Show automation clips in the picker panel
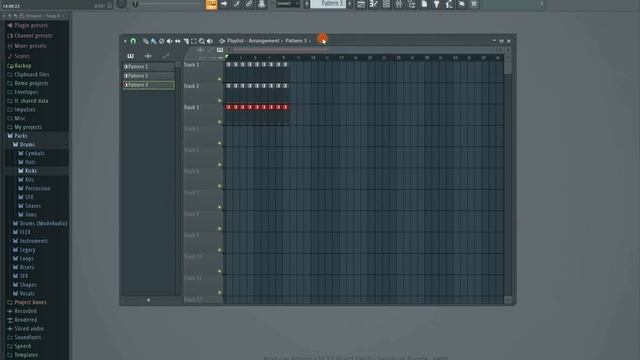 [x=166, y=56]
